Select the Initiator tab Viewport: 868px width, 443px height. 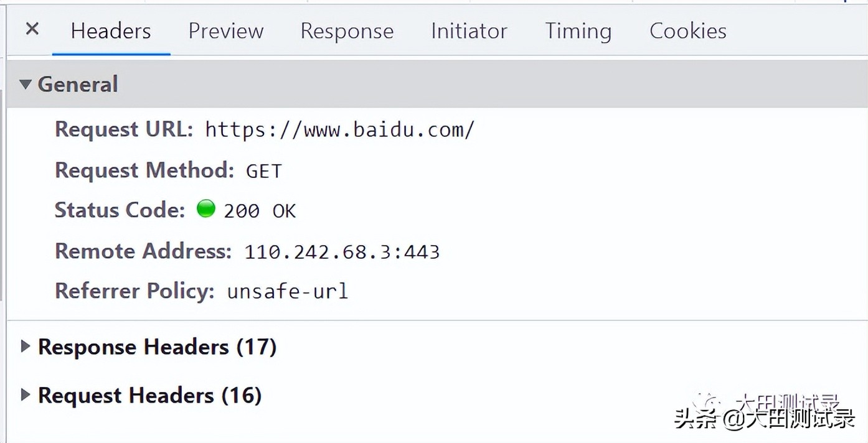(469, 31)
